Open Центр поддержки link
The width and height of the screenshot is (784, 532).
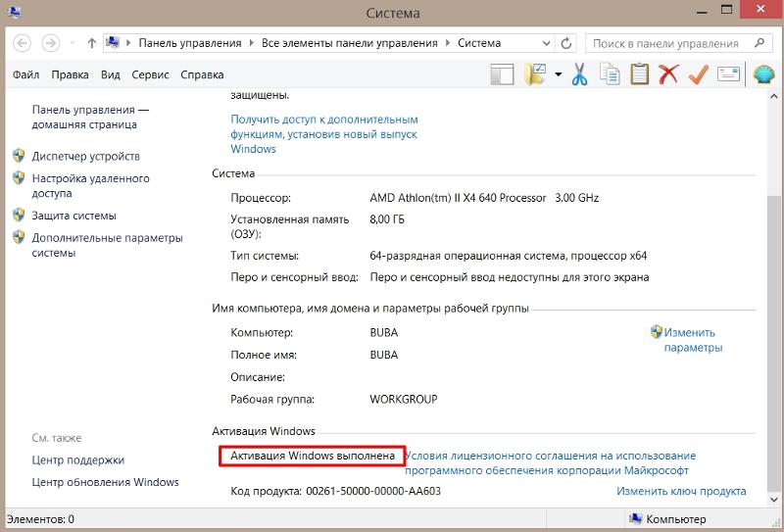(78, 459)
